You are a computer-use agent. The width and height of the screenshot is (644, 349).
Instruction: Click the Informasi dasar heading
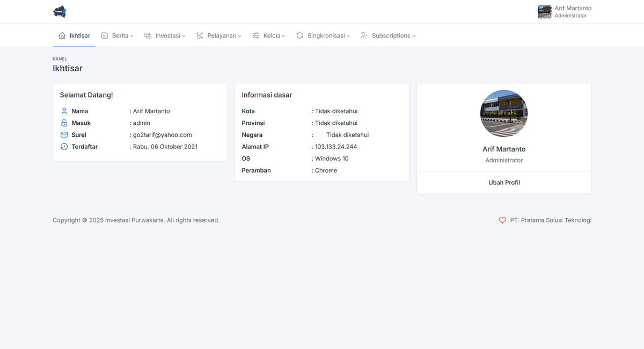pos(267,95)
